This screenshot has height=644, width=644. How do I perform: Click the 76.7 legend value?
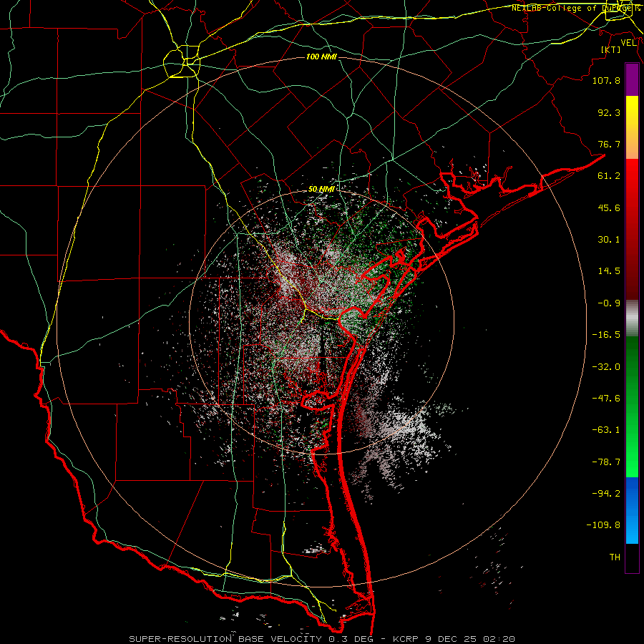pyautogui.click(x=609, y=144)
